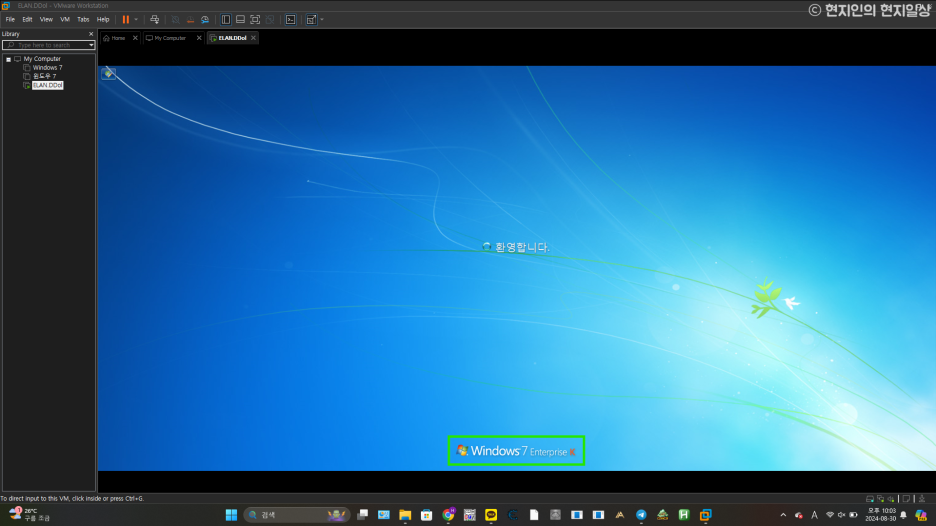Image resolution: width=936 pixels, height=526 pixels.
Task: Click the Take Snapshot toolbar icon
Action: (x=176, y=20)
